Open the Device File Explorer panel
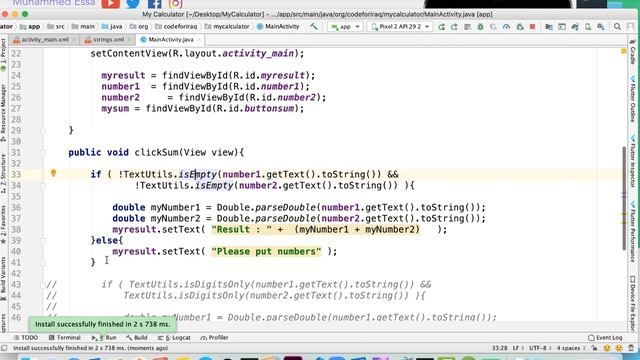Image resolution: width=640 pixels, height=360 pixels. coord(633,303)
